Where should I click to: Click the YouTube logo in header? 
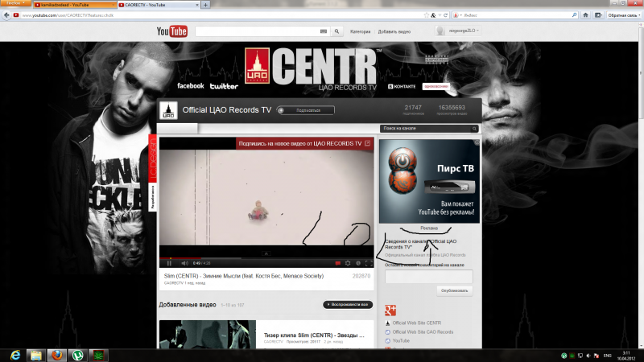(x=171, y=31)
